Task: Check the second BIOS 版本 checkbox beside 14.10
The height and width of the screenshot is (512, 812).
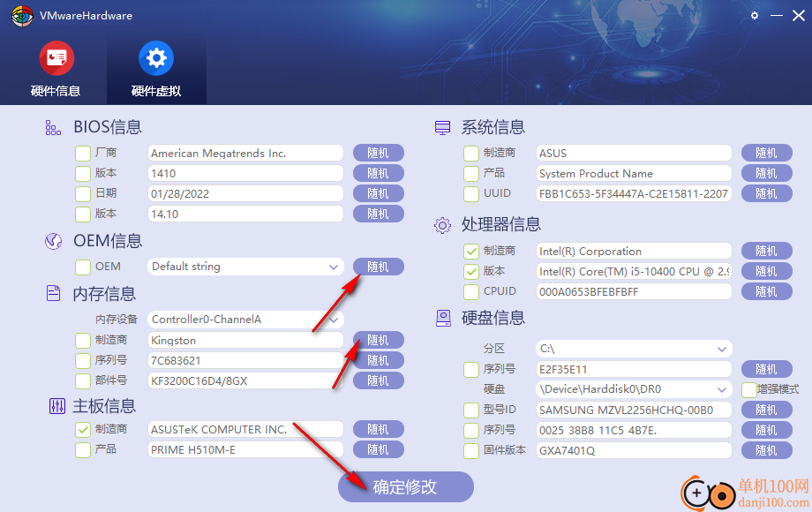Action: pyautogui.click(x=83, y=215)
